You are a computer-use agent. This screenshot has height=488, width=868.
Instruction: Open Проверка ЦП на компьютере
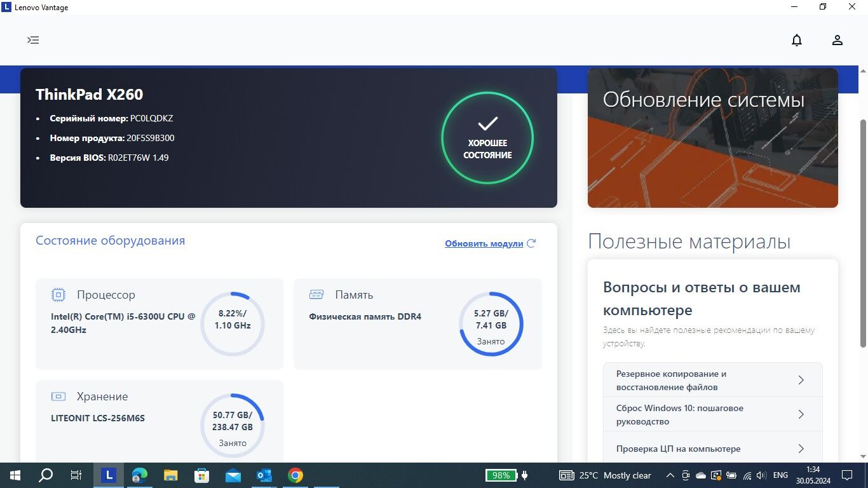coord(713,449)
